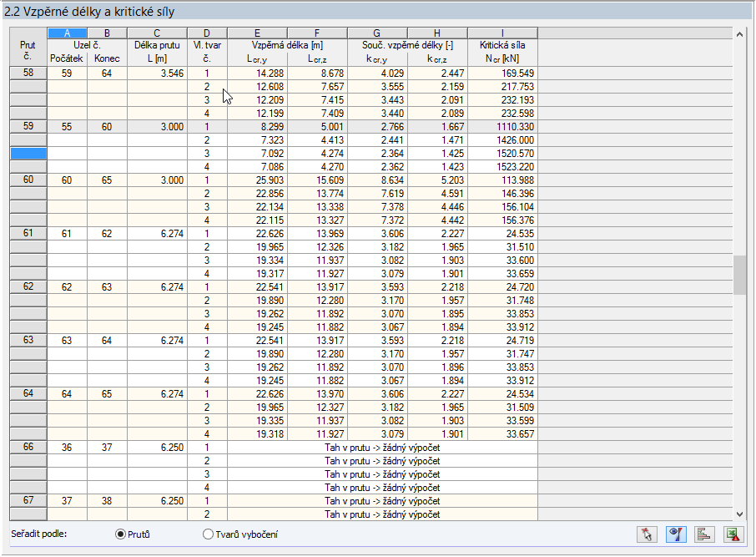This screenshot has height=557, width=756.
Task: Click coefficient cell 8.634
Action: click(377, 180)
